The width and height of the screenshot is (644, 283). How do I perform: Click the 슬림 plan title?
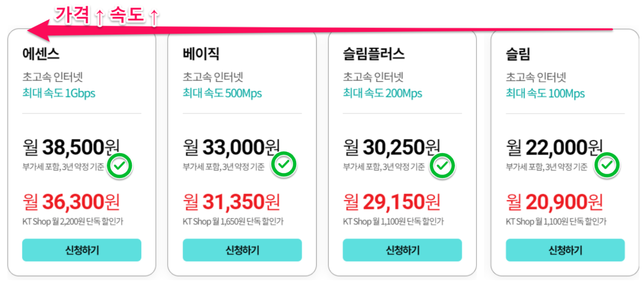pos(518,54)
